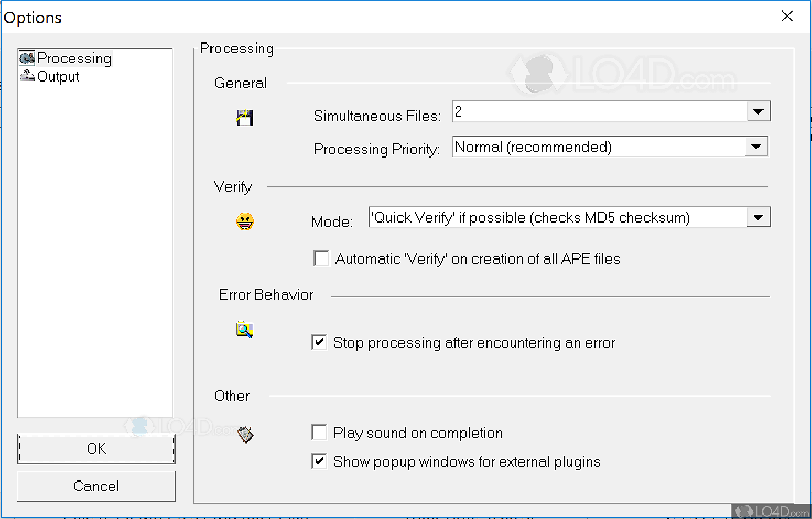Click the magnifier Error Behavior icon
The image size is (812, 519).
[x=245, y=329]
